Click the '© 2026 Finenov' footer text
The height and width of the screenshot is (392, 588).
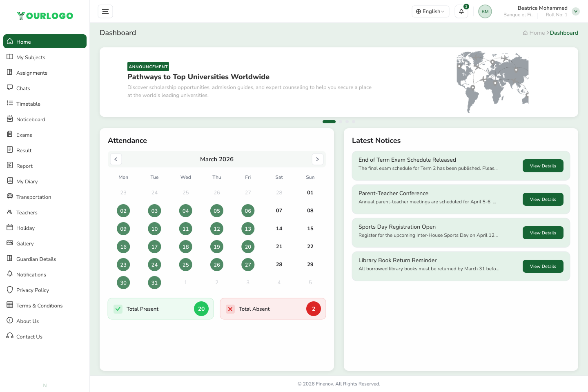click(x=339, y=384)
